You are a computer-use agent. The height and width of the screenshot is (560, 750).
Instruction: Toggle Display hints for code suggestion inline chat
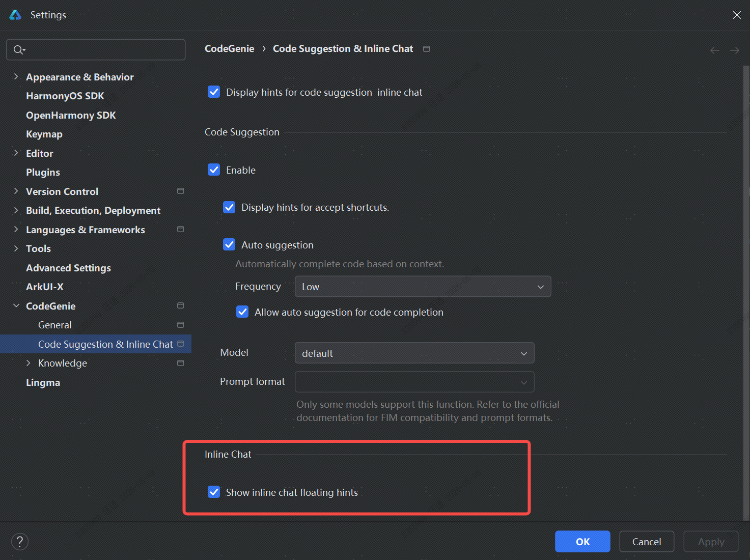coord(214,92)
